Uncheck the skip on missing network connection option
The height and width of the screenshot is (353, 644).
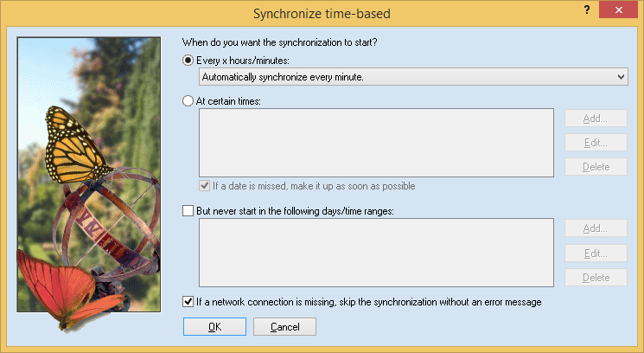[188, 302]
